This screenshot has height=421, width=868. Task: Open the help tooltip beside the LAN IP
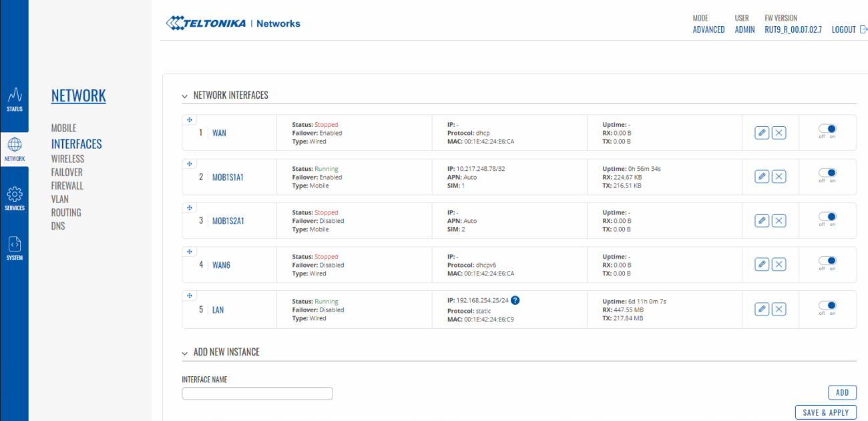[515, 300]
